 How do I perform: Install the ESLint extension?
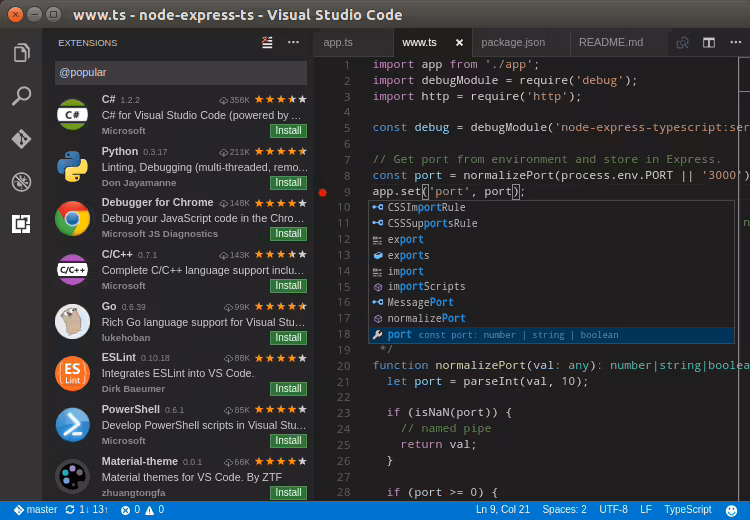(x=288, y=388)
